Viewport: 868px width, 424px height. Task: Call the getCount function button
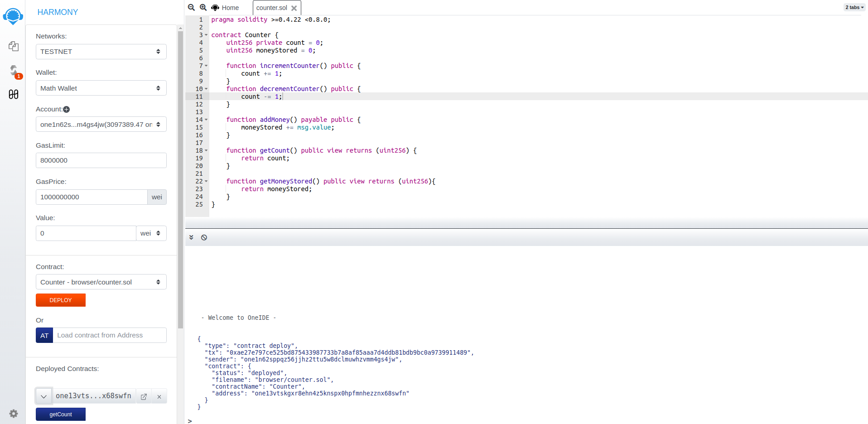click(x=61, y=414)
